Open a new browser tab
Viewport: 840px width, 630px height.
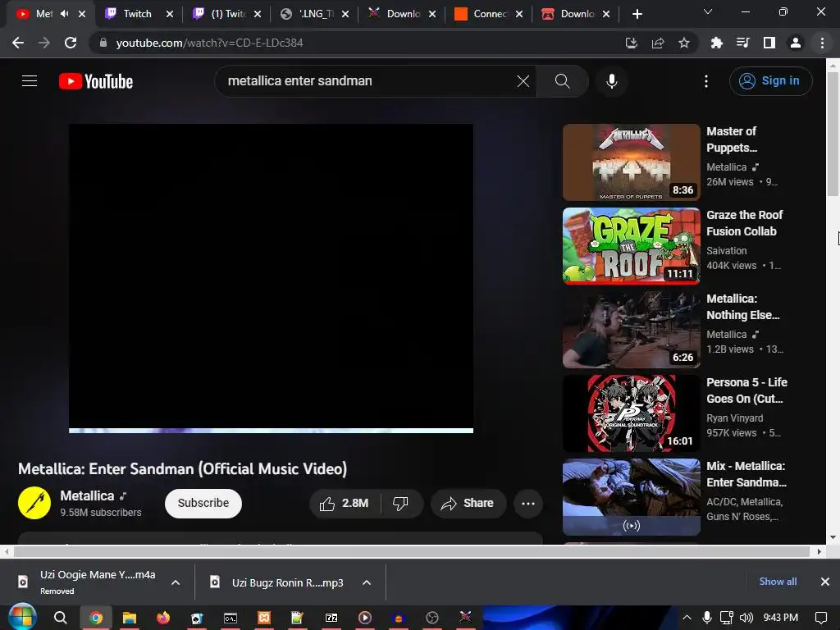point(637,14)
